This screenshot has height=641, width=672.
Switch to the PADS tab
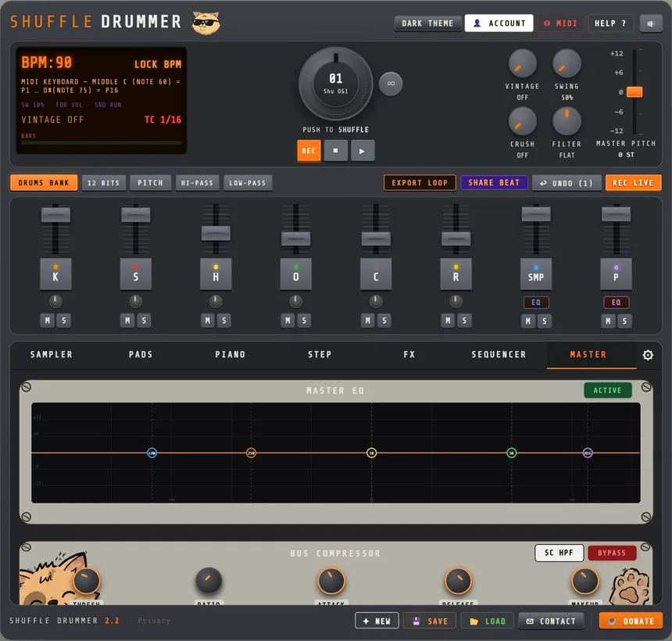tap(141, 355)
